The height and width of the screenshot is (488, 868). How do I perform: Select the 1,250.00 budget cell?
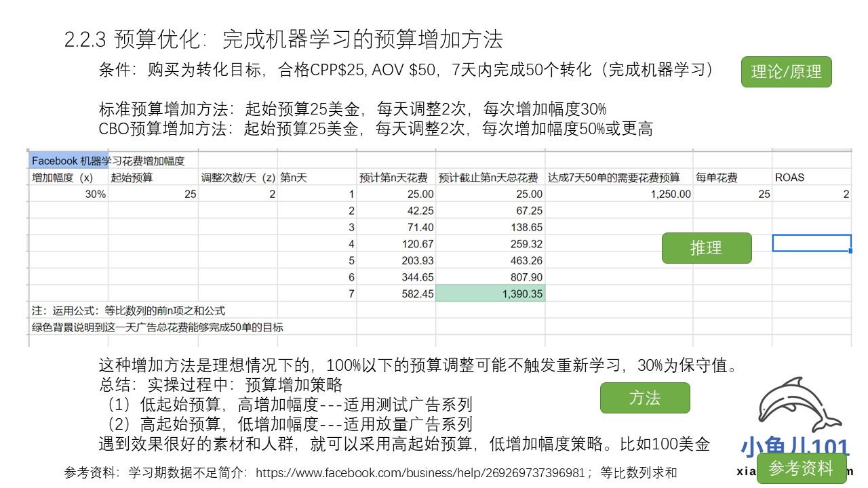pos(618,194)
